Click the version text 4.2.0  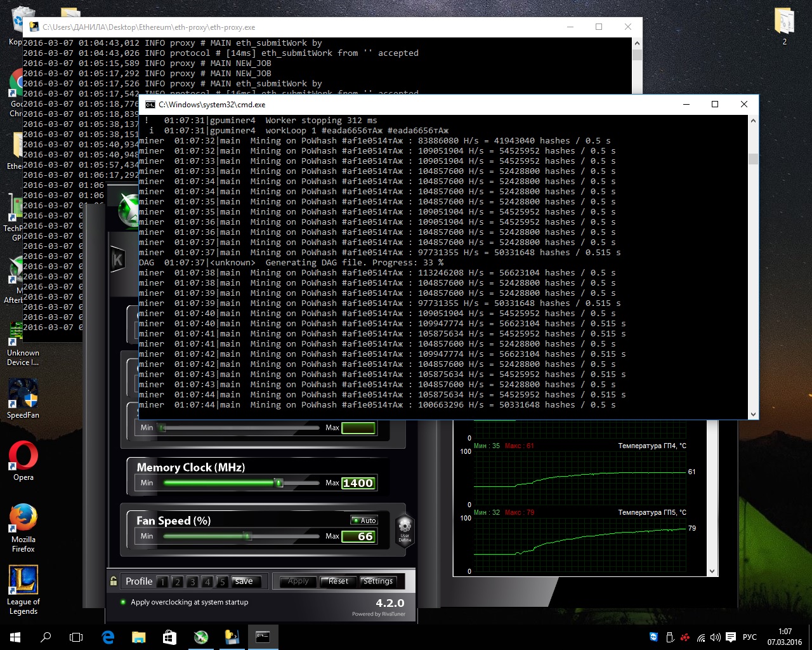(x=390, y=603)
